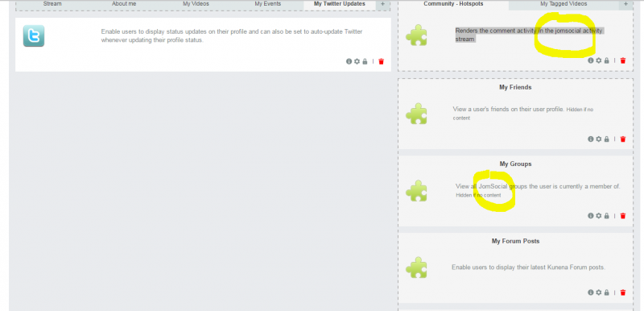The image size is (644, 311).
Task: Open the My Friends settings gear
Action: tap(598, 139)
